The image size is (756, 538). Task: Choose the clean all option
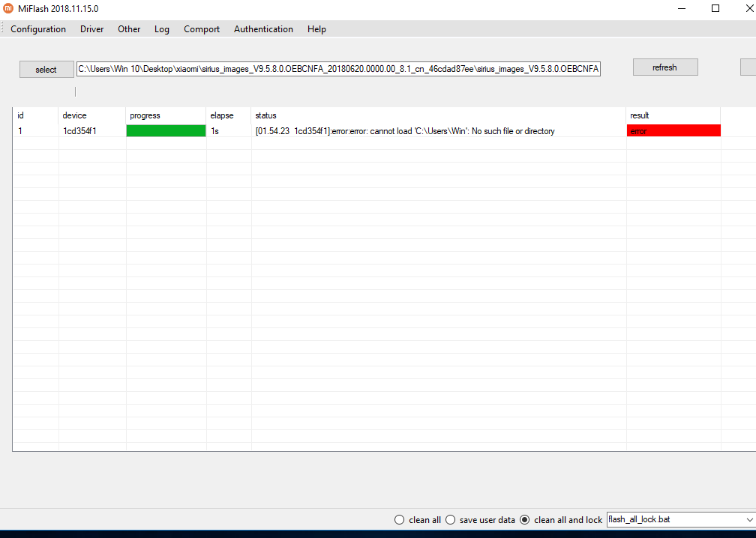tap(418, 520)
